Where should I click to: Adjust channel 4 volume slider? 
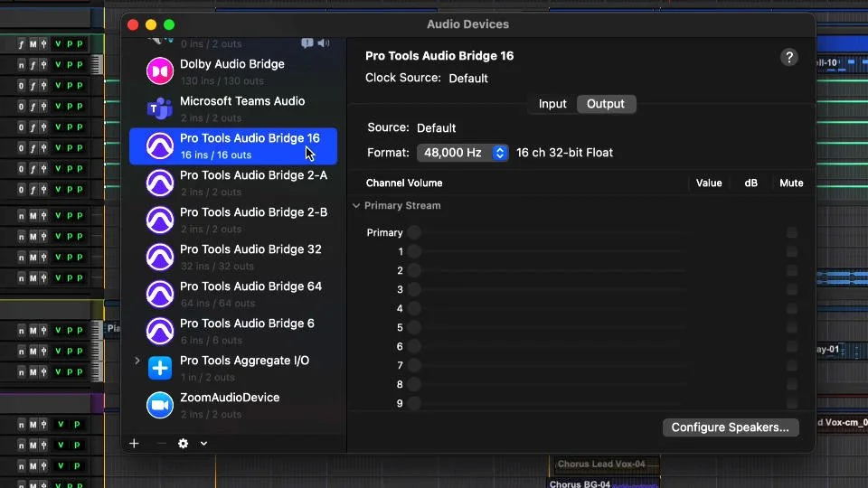[x=548, y=308]
